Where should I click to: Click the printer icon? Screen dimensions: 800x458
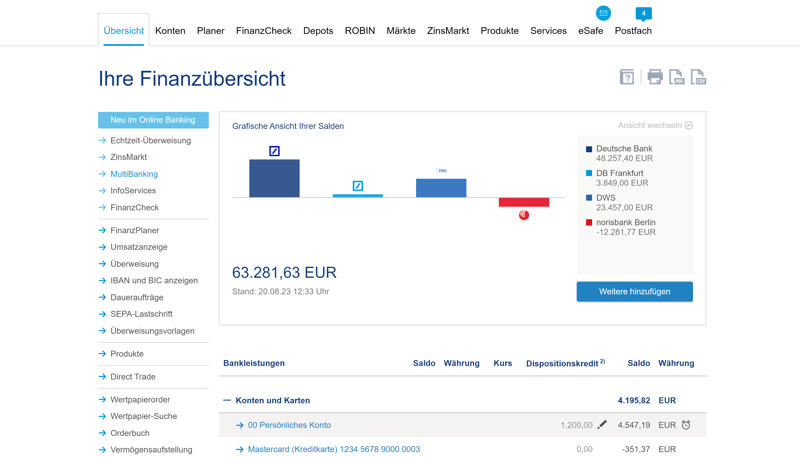(655, 77)
